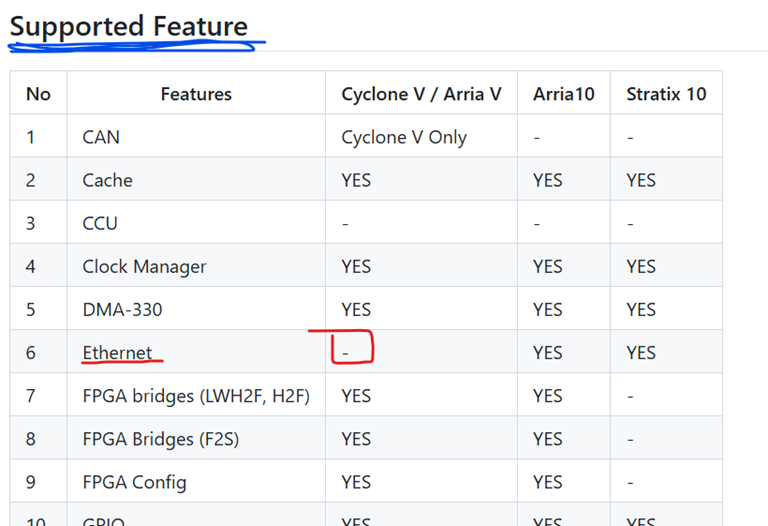Click the "No" column header
The image size is (768, 526).
coord(38,94)
